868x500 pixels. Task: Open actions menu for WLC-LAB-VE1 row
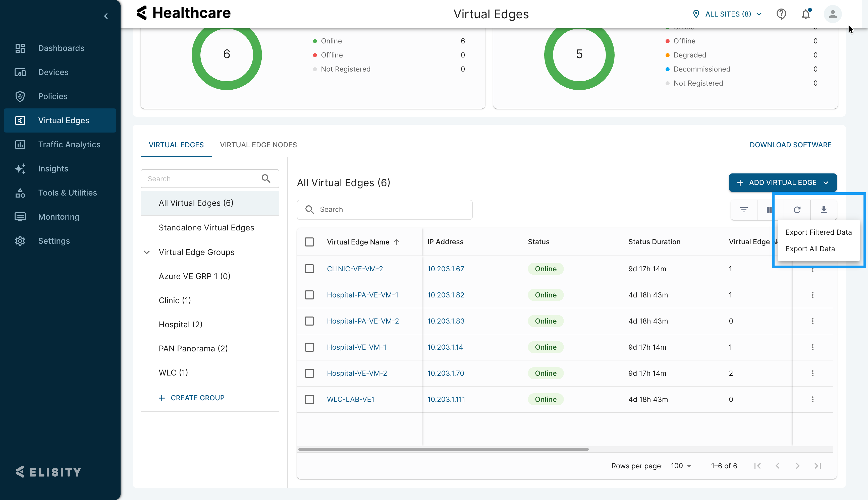pos(812,399)
